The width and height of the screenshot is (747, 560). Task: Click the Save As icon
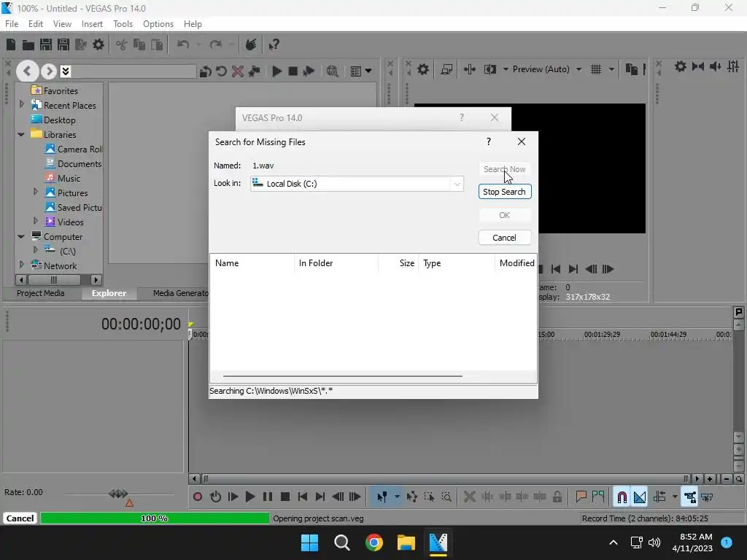[x=63, y=44]
